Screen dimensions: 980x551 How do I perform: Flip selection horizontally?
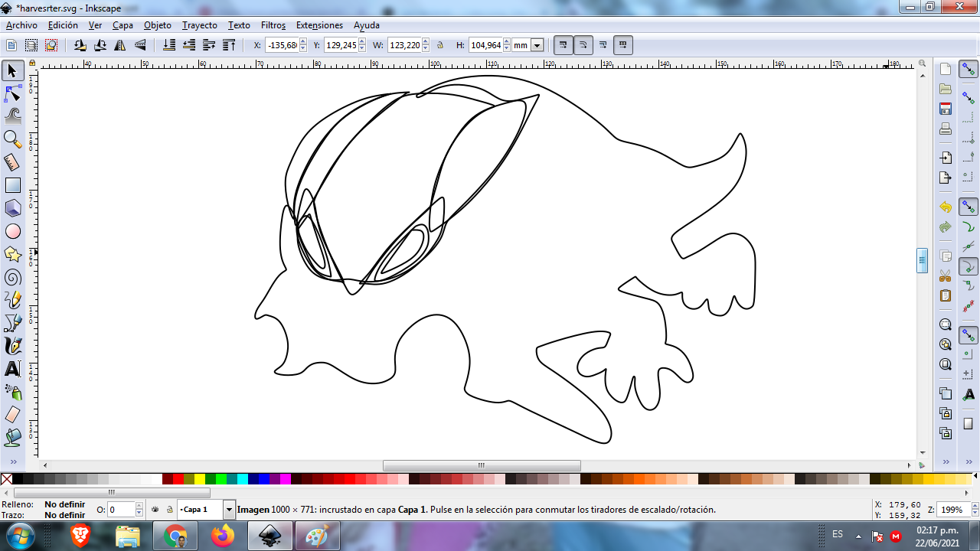tap(120, 45)
